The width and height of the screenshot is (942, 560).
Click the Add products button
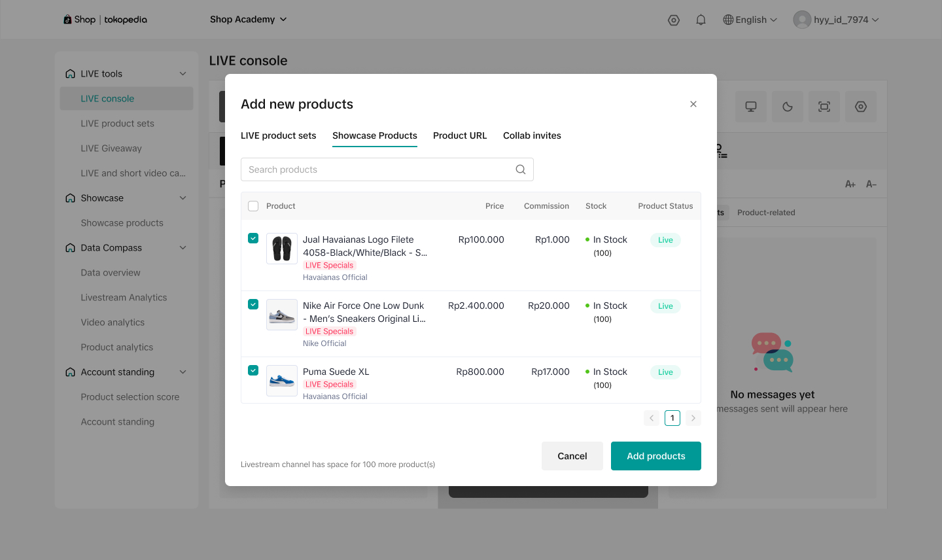[x=655, y=456]
